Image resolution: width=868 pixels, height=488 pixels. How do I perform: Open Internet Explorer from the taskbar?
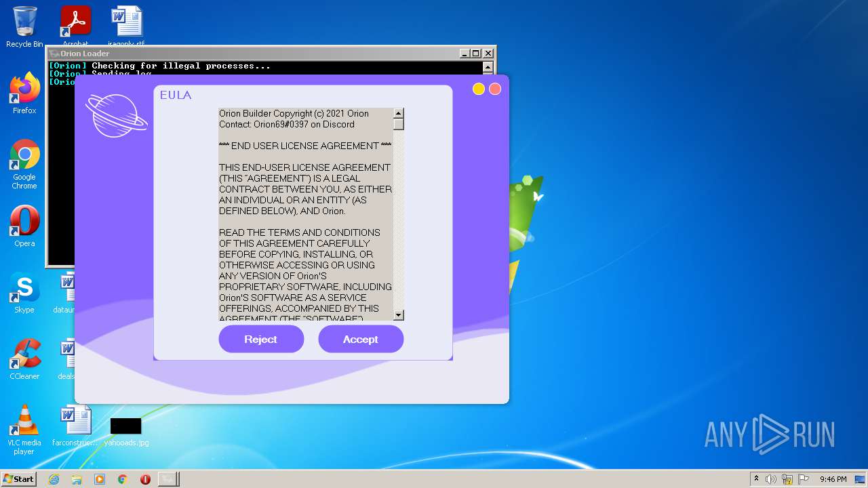54,479
